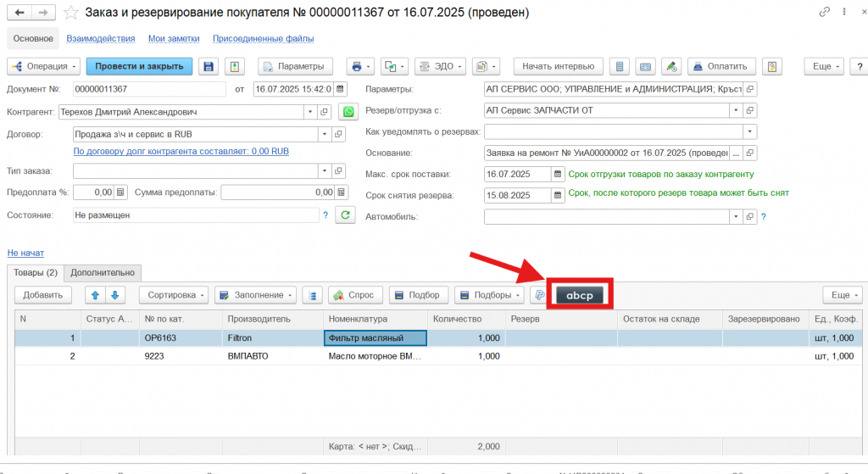The width and height of the screenshot is (868, 474).
Task: Open the print menu dropdown
Action: click(360, 66)
